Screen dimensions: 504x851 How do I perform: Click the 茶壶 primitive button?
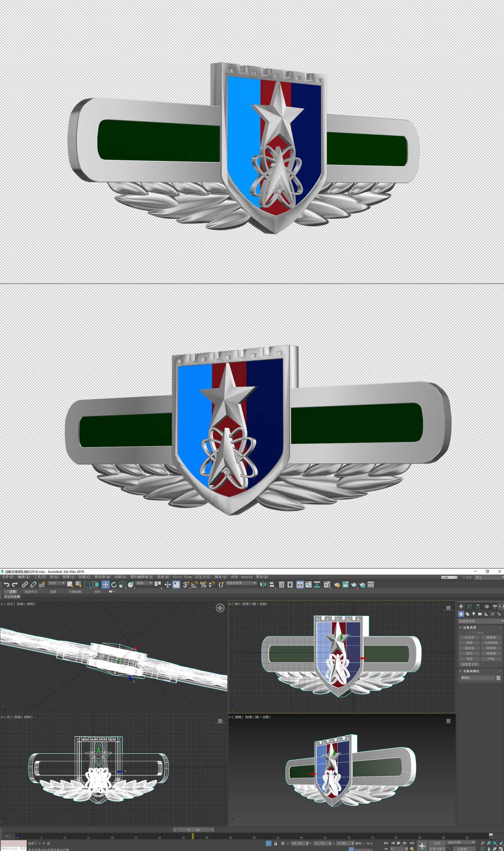point(469,659)
